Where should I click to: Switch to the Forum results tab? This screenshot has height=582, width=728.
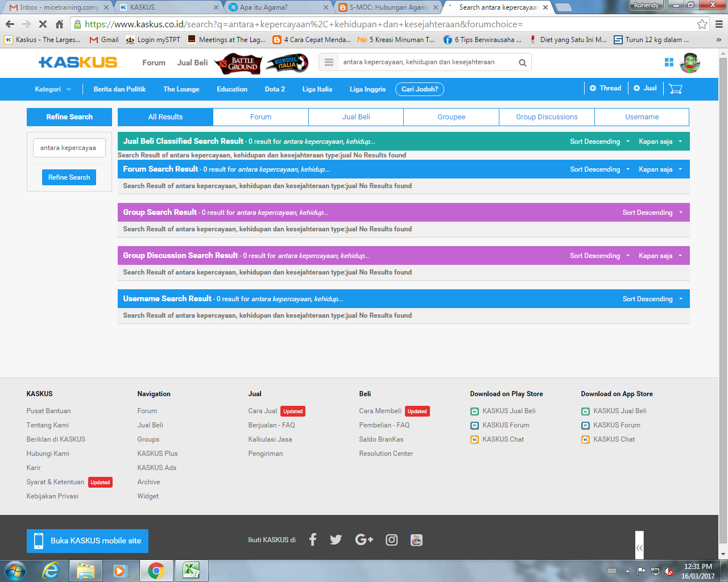pyautogui.click(x=260, y=117)
